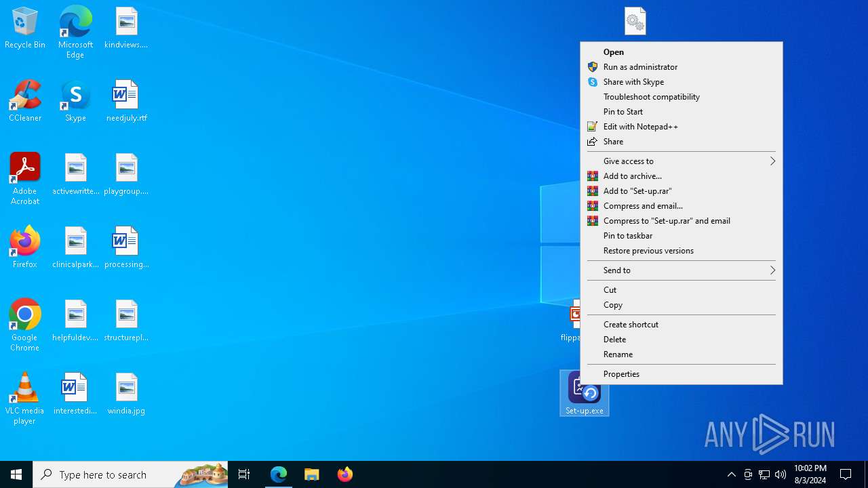
Task: Show hidden system tray icons
Action: [x=731, y=474]
